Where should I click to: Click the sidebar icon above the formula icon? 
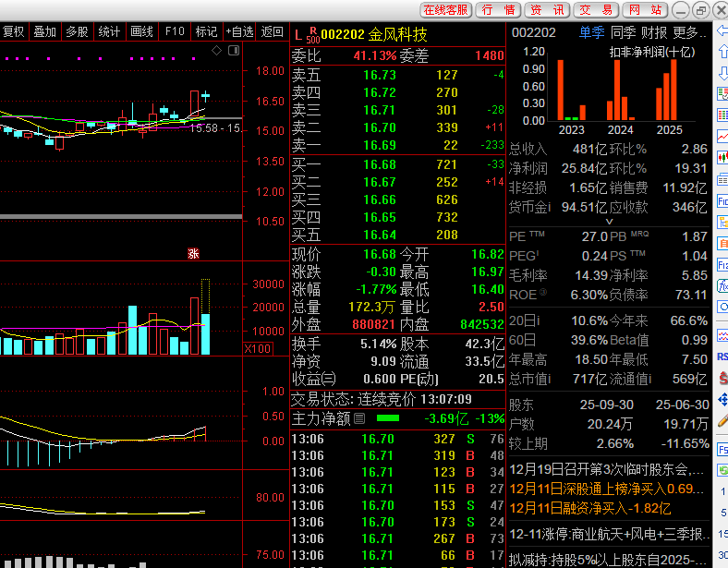[722, 264]
